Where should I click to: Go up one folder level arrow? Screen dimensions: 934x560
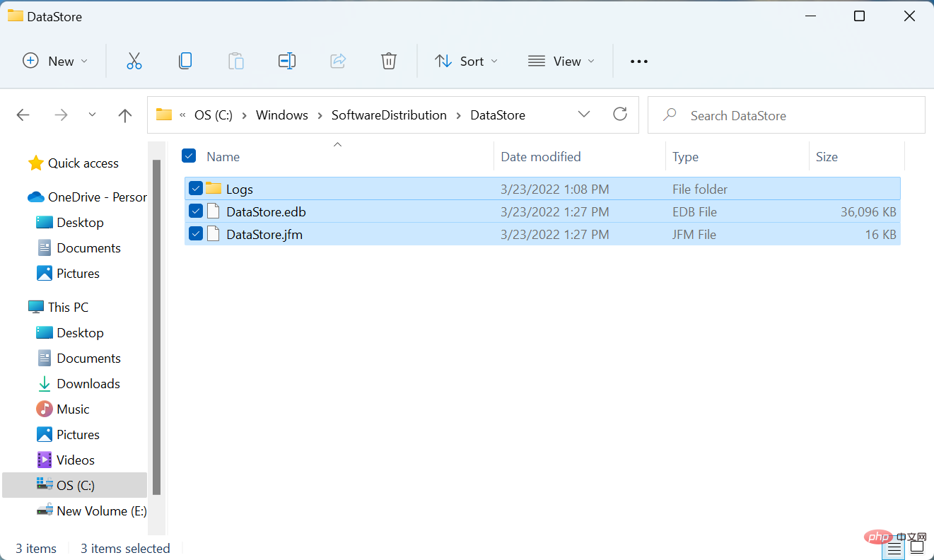pos(125,115)
